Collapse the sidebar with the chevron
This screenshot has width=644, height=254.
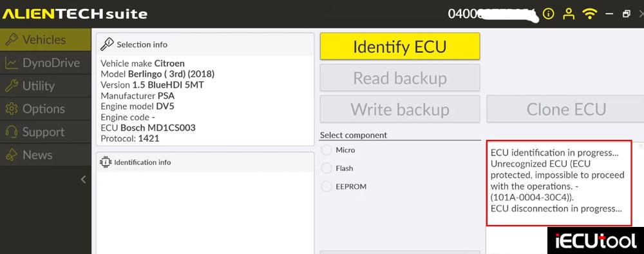83,179
